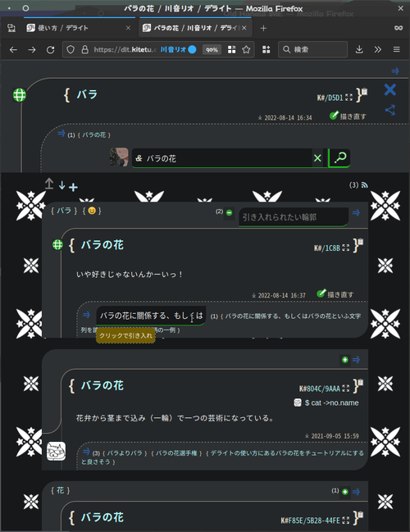The width and height of the screenshot is (410, 532).
Task: Click the green globe icon beside バラ
Action: tap(20, 95)
